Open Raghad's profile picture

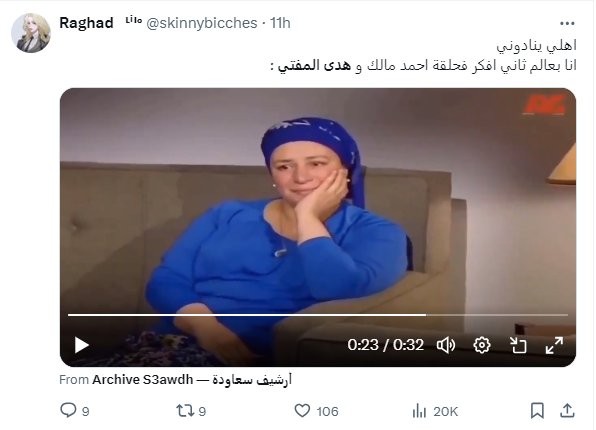pos(31,33)
